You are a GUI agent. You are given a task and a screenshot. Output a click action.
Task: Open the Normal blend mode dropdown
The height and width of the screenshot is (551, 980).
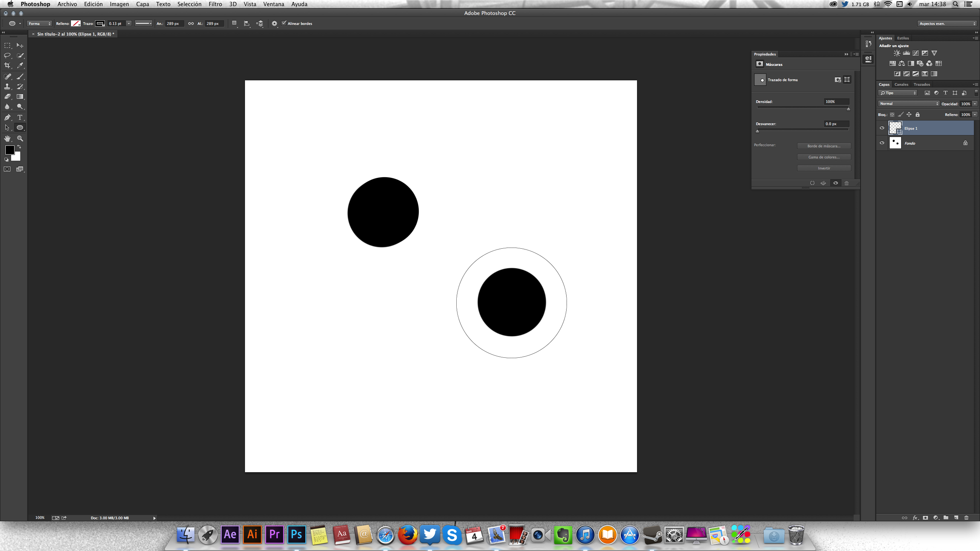pyautogui.click(x=908, y=104)
